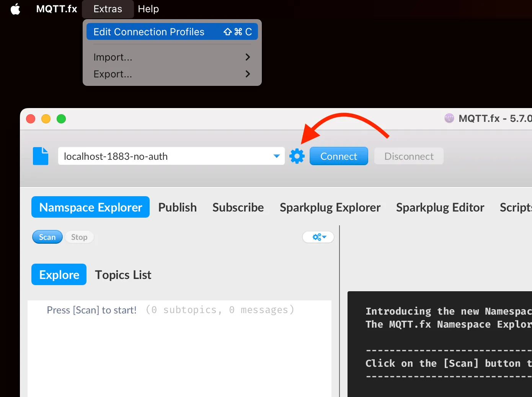Click the MQTT.fx window title icon

point(449,118)
